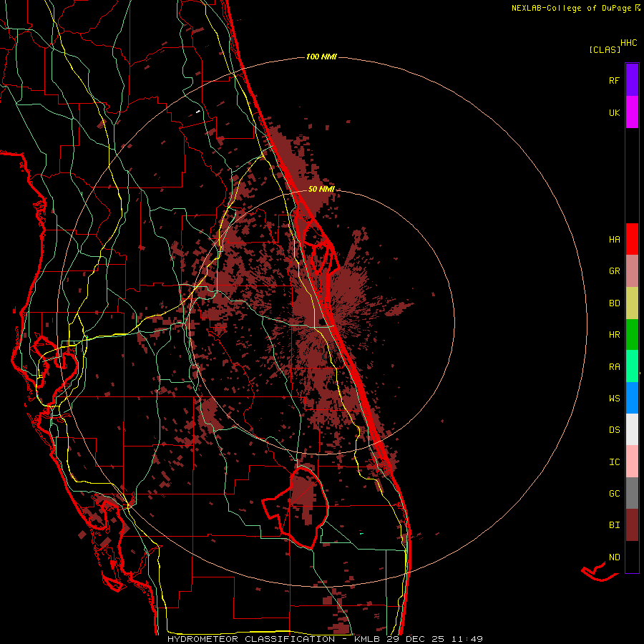Screen dimensions: 644x644
Task: Click the HR green legend color
Action: 632,335
